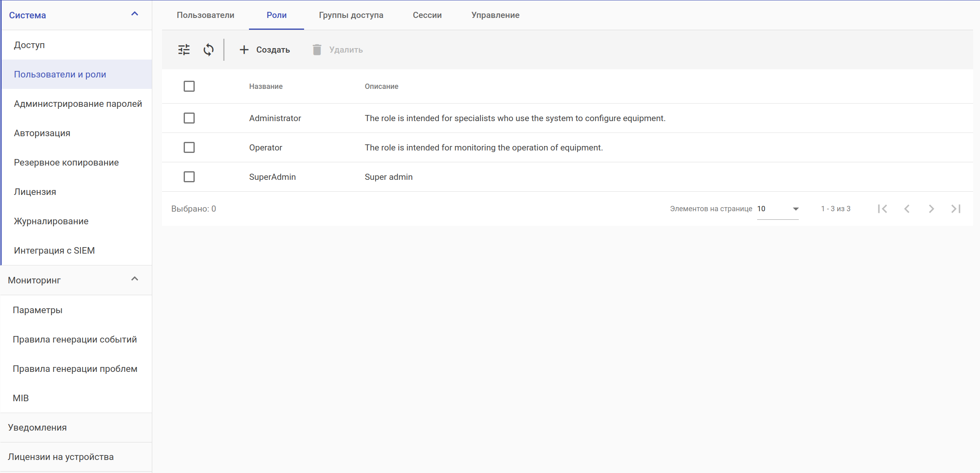Open the Интеграция с SIEM page

tap(54, 250)
